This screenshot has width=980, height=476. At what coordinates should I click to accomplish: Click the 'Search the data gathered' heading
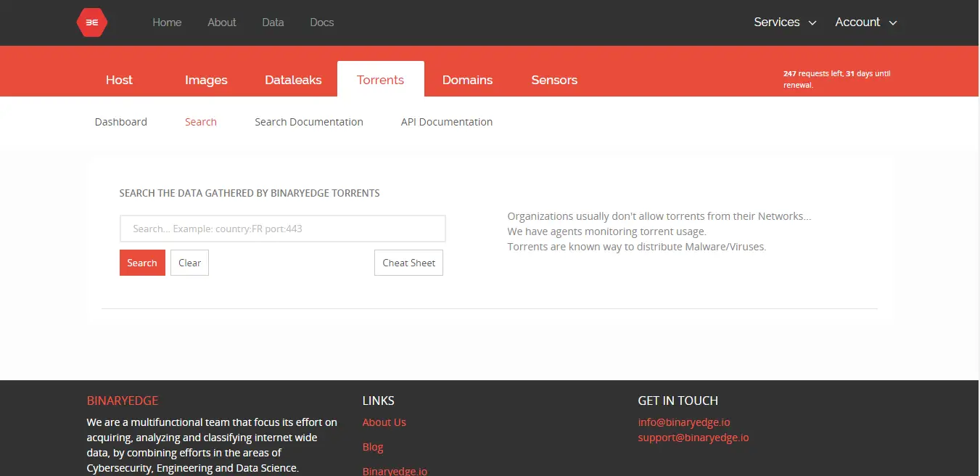pyautogui.click(x=250, y=193)
